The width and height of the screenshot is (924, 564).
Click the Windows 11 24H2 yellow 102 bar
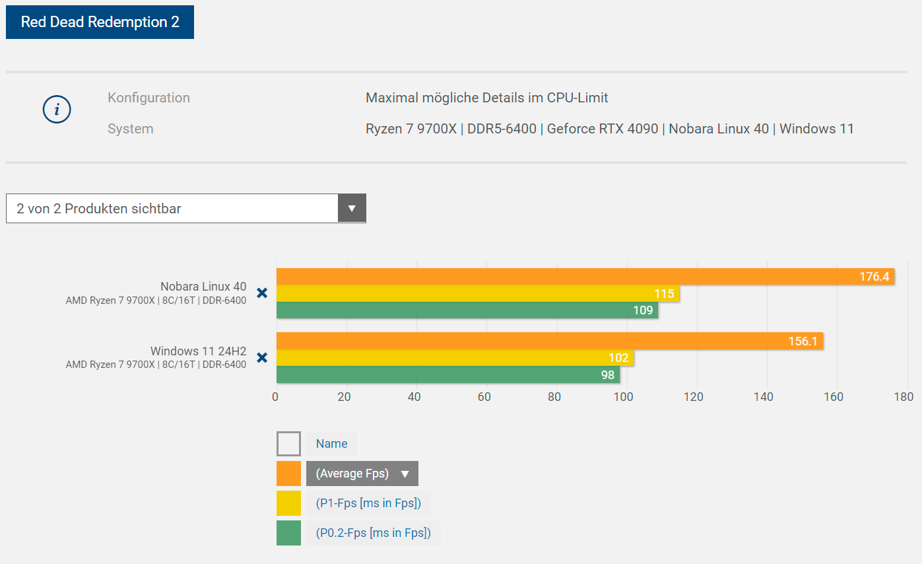point(455,358)
